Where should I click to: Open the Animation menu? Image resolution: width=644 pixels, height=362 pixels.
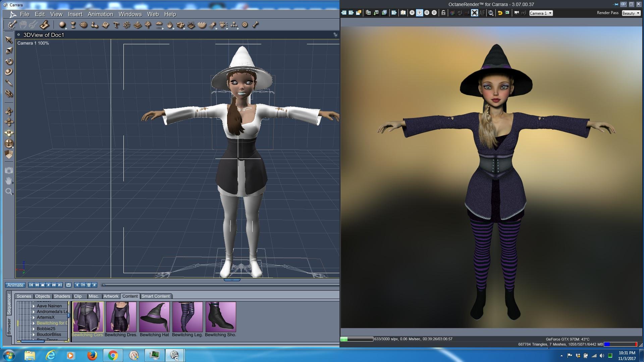point(100,14)
